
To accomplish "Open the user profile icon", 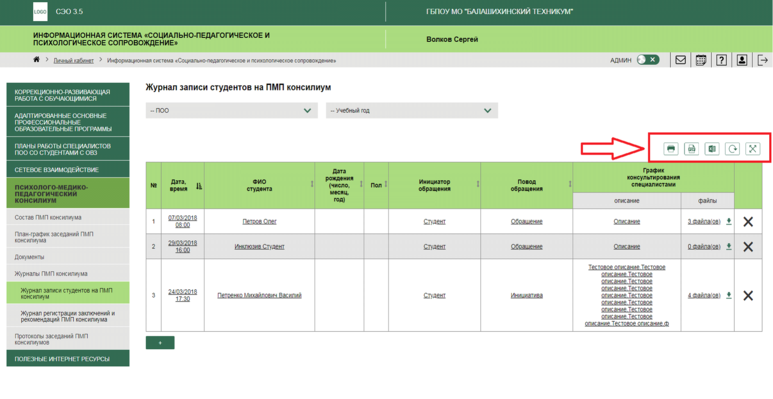I will [741, 60].
